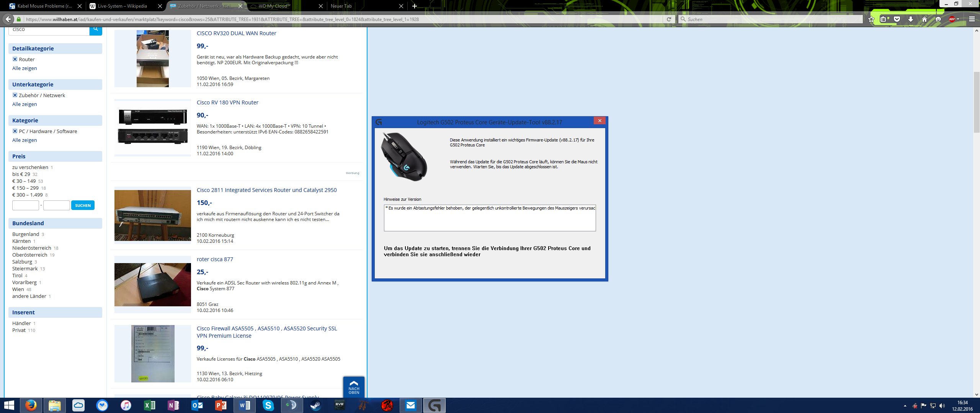The height and width of the screenshot is (413, 980).
Task: Open the bookmarks list dropdown icon
Action: coord(883,19)
